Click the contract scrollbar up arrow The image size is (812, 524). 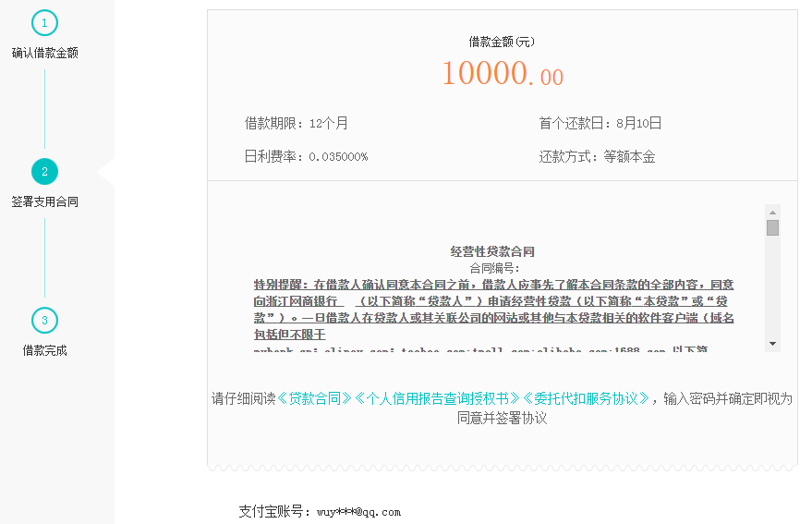point(772,212)
